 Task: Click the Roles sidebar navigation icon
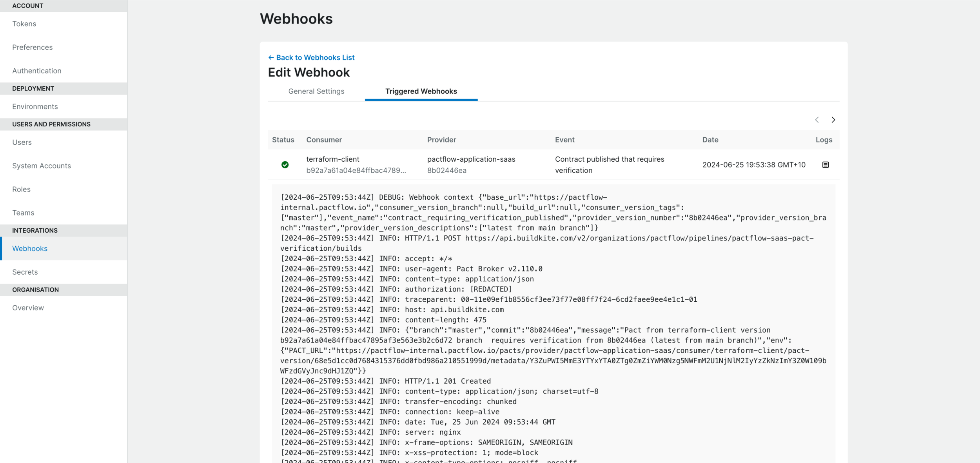click(x=22, y=189)
